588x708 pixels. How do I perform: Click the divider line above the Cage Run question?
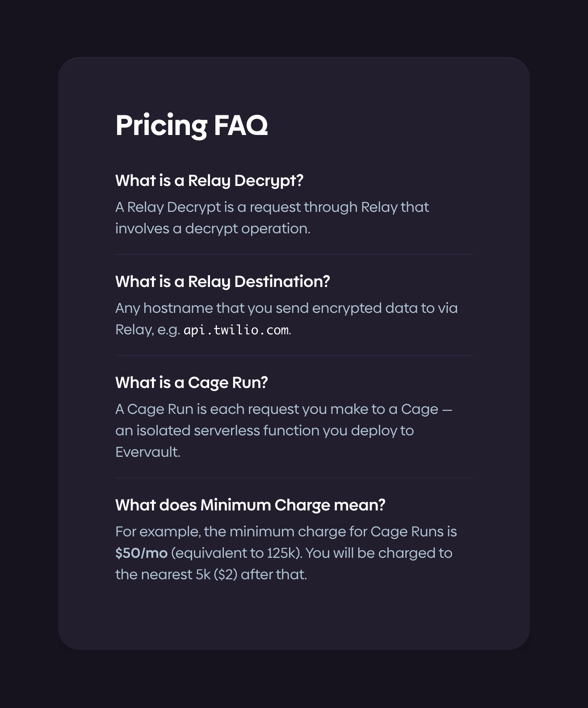294,355
